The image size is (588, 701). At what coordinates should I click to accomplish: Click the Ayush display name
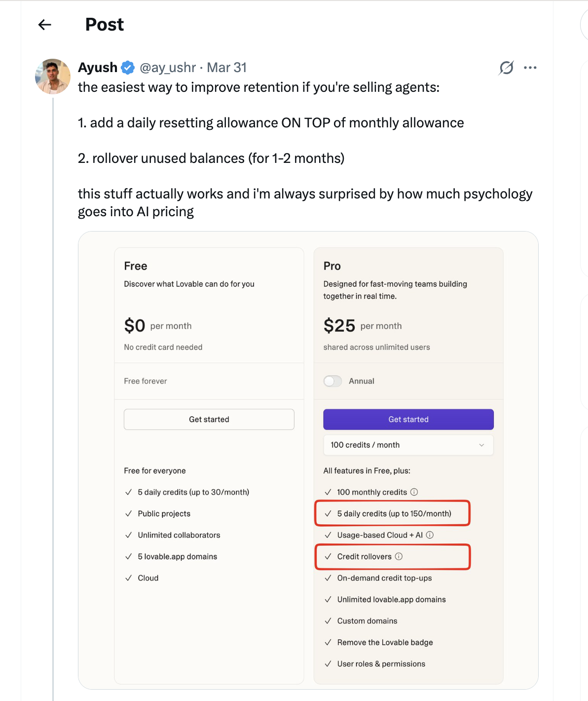[98, 67]
